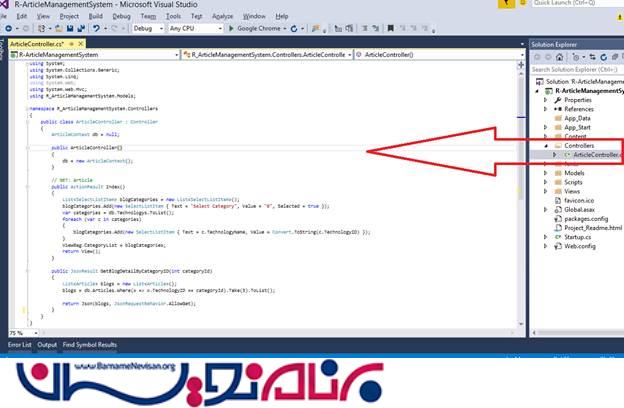Image resolution: width=624 pixels, height=408 pixels.
Task: Click the Open File folder icon in the toolbar
Action: [58, 29]
